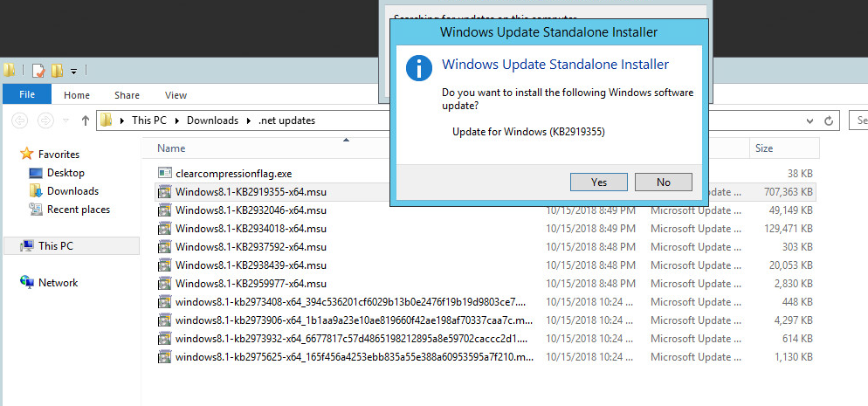Open Desktop in the Favorites list
This screenshot has height=406, width=868.
click(x=65, y=173)
